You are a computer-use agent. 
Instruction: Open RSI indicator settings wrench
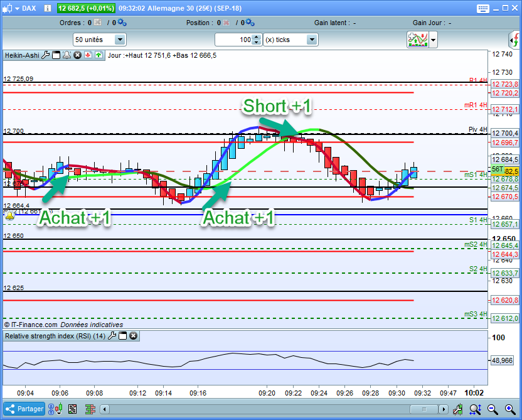pos(112,336)
